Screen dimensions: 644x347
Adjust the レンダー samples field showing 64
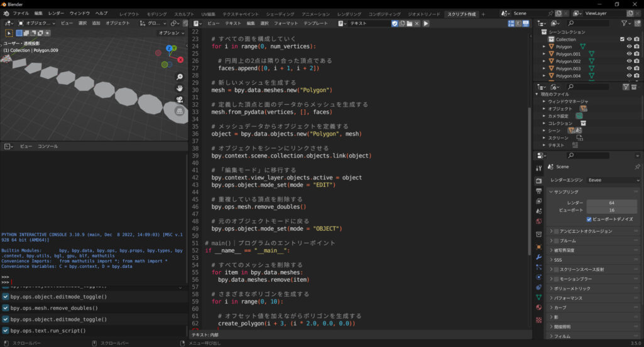(x=611, y=203)
